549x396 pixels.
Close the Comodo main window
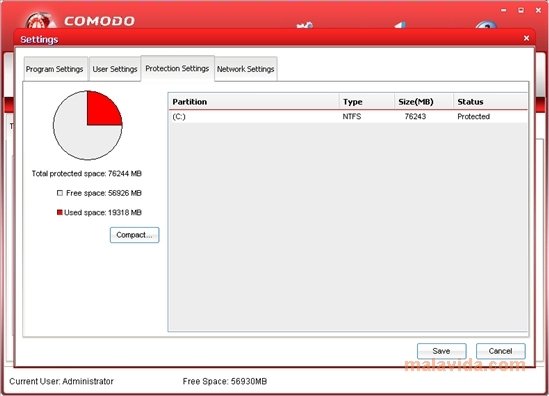tap(538, 11)
